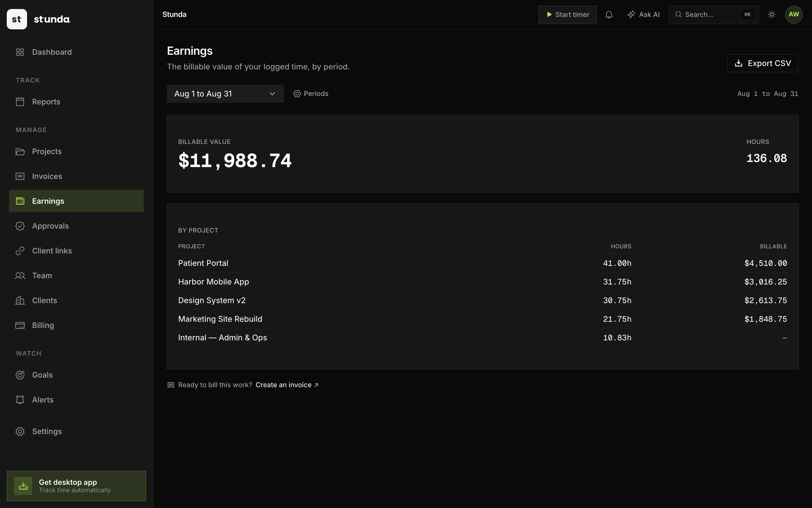This screenshot has height=508, width=812.
Task: Open the Dashboard grid icon
Action: coord(20,52)
